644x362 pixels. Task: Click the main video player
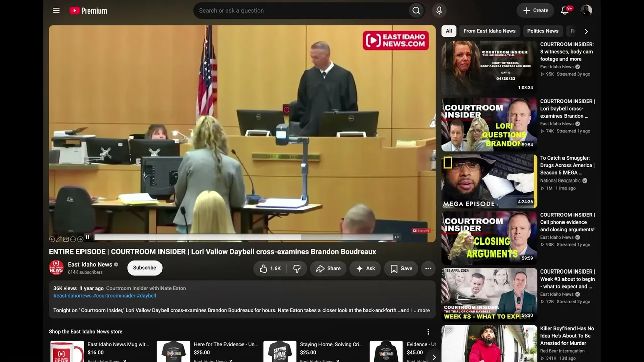tap(242, 134)
